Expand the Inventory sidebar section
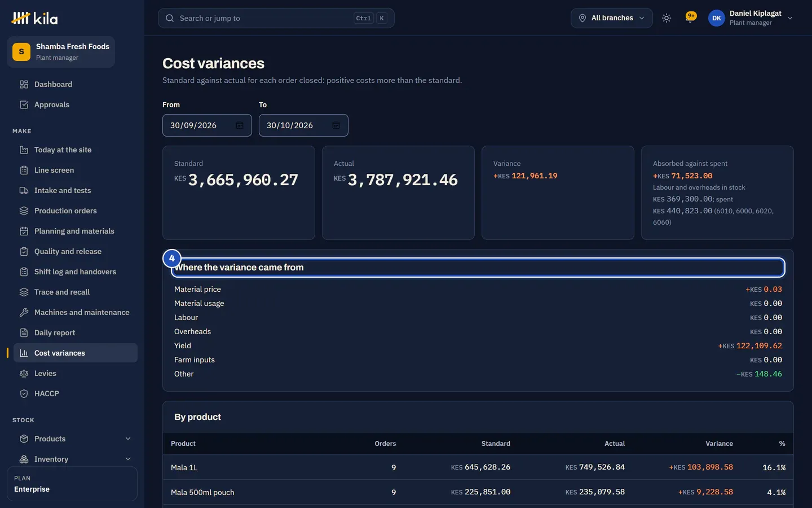 [76, 459]
